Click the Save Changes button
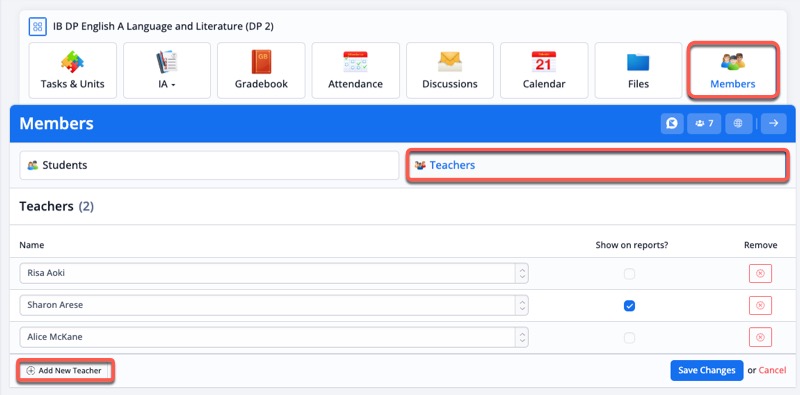This screenshot has width=800, height=395. click(x=707, y=371)
